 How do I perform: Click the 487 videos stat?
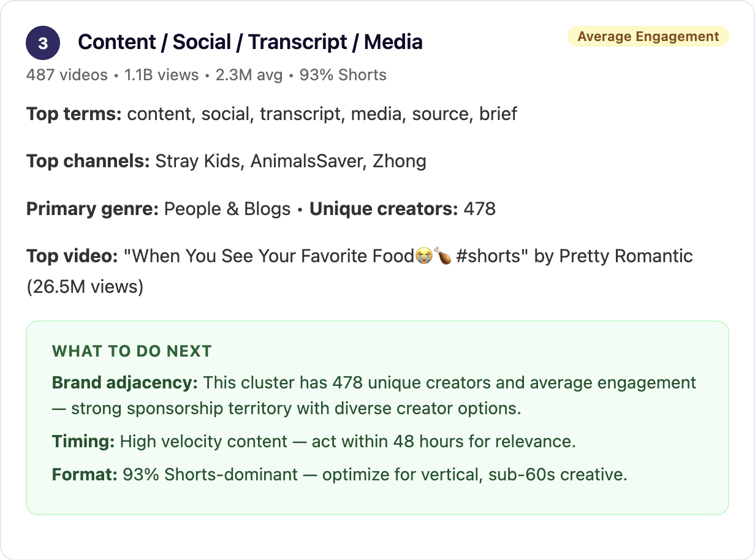(67, 75)
